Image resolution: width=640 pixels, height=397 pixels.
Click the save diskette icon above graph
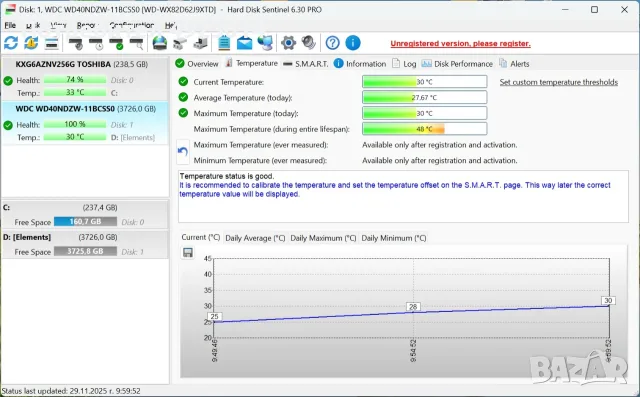[x=188, y=253]
